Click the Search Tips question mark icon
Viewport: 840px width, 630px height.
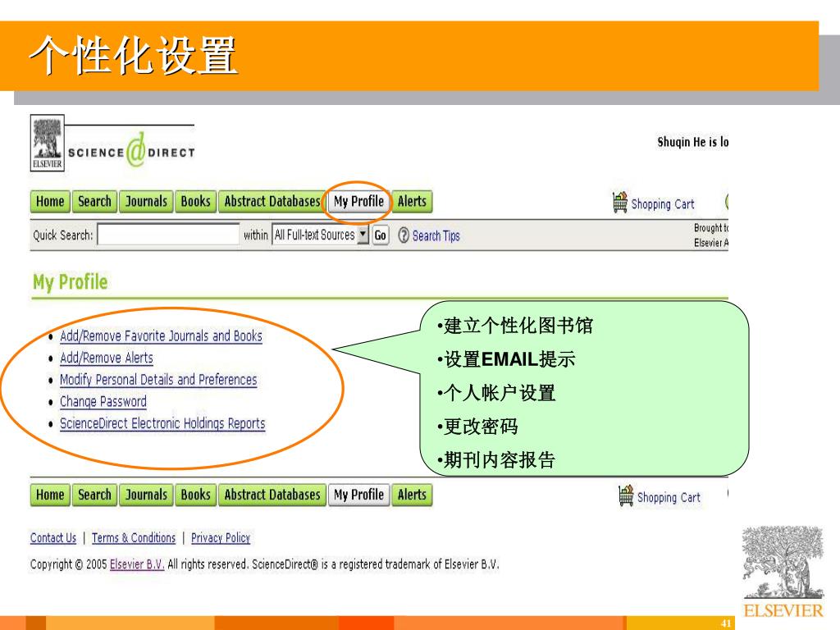(x=404, y=235)
